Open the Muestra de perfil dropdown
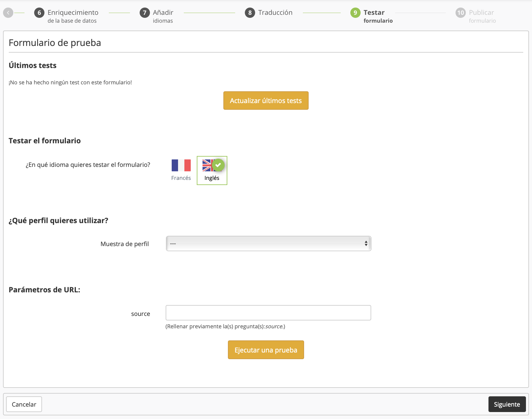Image resolution: width=532 pixels, height=419 pixels. coord(268,244)
